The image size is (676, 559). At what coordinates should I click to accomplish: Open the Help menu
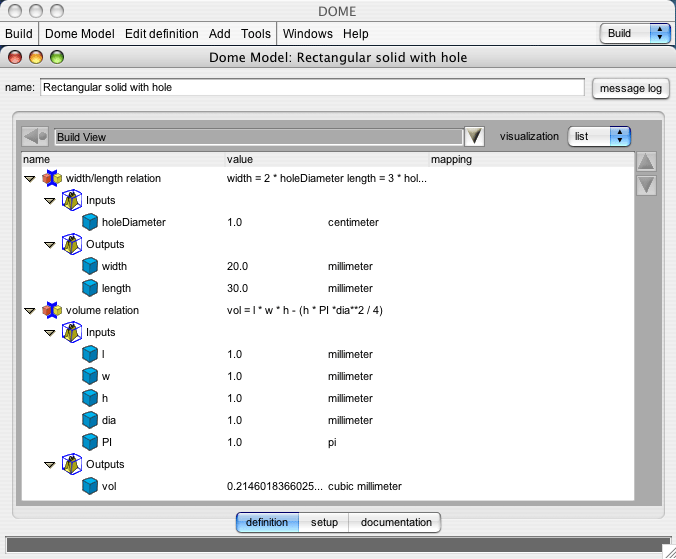pyautogui.click(x=356, y=34)
